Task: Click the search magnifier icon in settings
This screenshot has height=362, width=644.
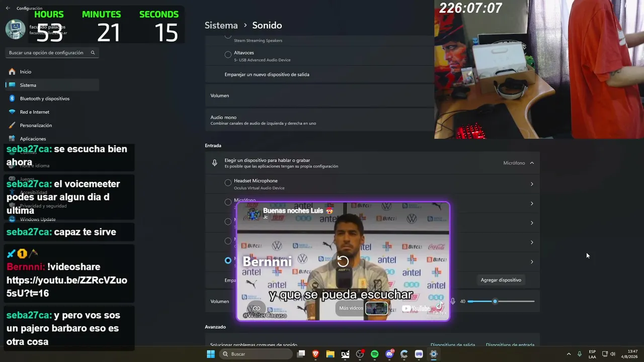Action: (x=93, y=53)
